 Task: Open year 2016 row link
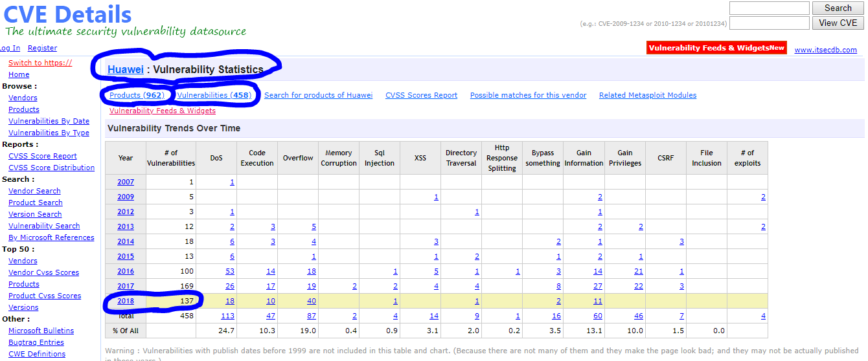coord(126,271)
